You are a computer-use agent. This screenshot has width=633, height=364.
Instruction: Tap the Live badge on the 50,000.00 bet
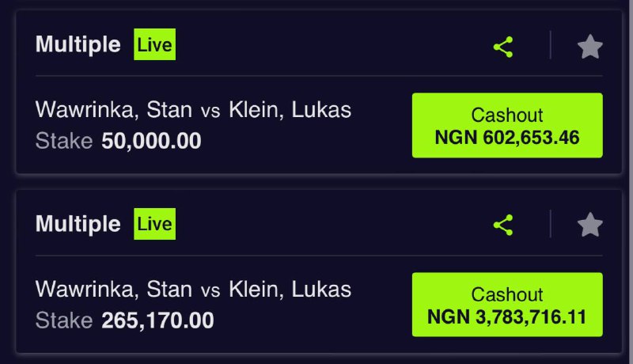154,45
